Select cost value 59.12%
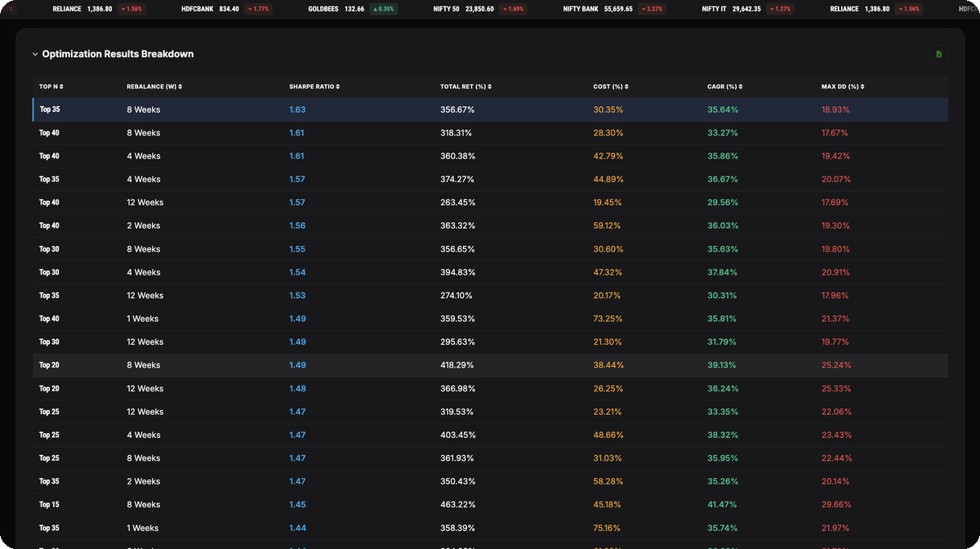 (x=608, y=225)
